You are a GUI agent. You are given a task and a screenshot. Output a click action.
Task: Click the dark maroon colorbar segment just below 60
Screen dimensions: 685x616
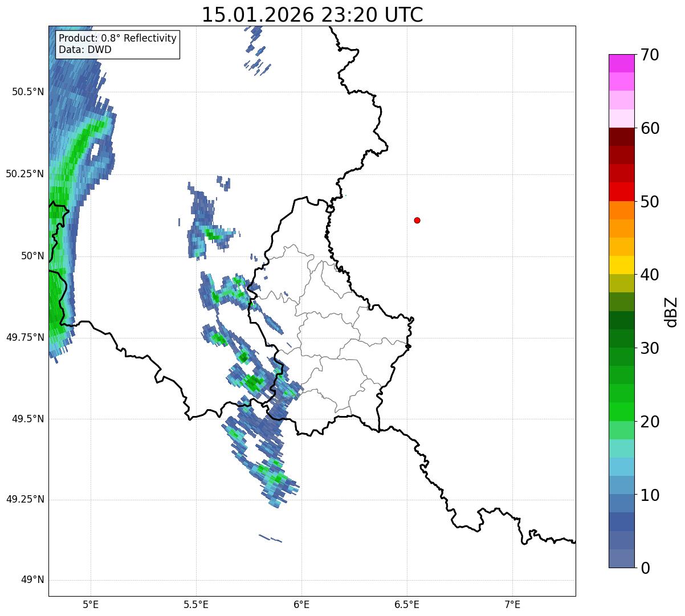pyautogui.click(x=621, y=137)
